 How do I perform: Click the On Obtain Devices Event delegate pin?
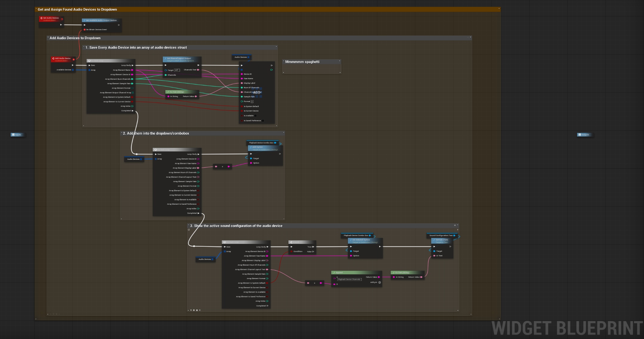point(85,30)
